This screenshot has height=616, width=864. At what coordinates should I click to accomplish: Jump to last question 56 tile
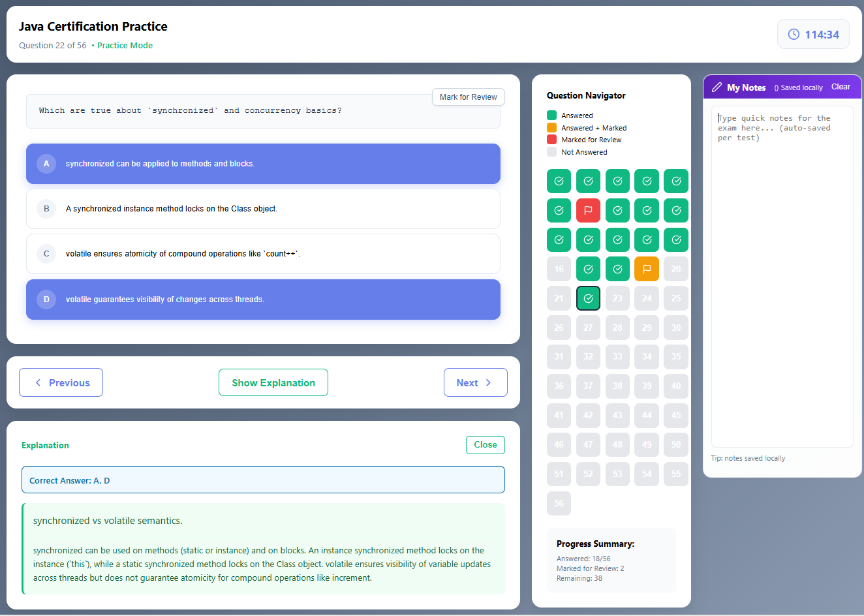(x=559, y=503)
